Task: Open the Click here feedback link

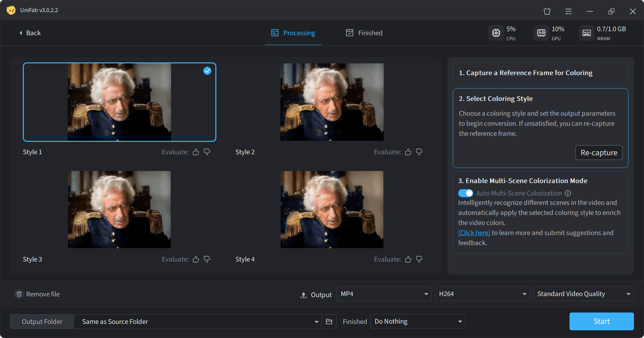Action: 474,233
